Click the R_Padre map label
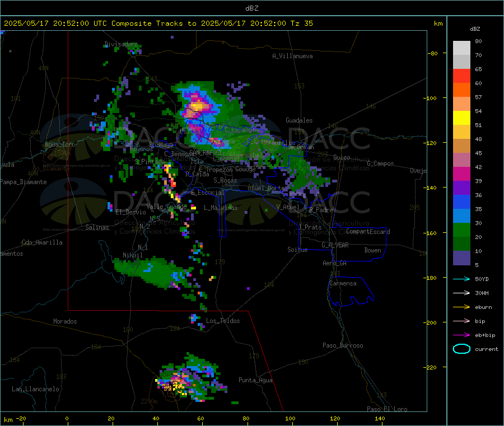 click(321, 210)
